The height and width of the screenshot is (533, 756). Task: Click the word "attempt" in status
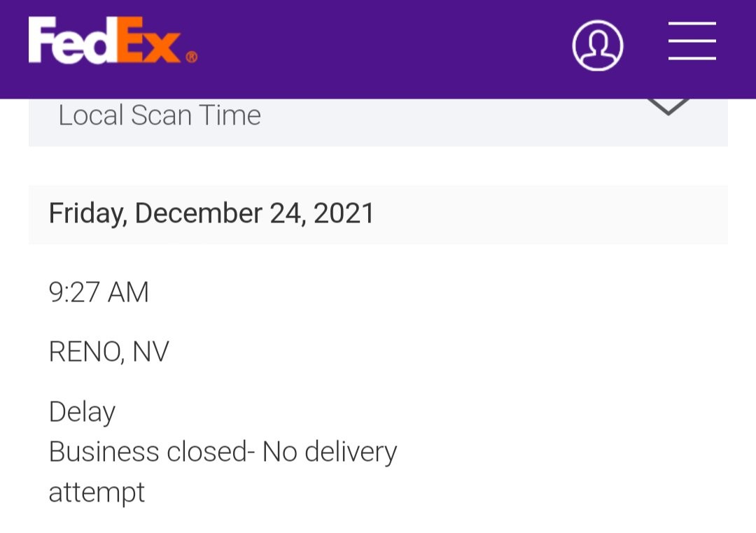pyautogui.click(x=97, y=492)
